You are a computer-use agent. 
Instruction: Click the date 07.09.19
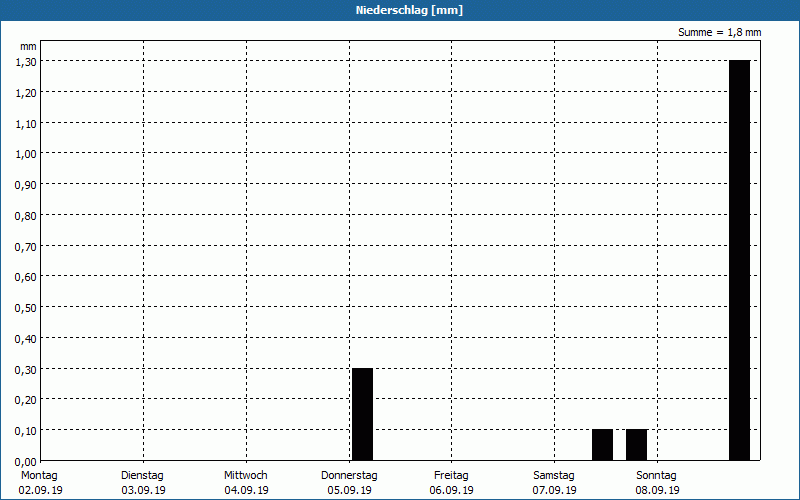coord(555,490)
